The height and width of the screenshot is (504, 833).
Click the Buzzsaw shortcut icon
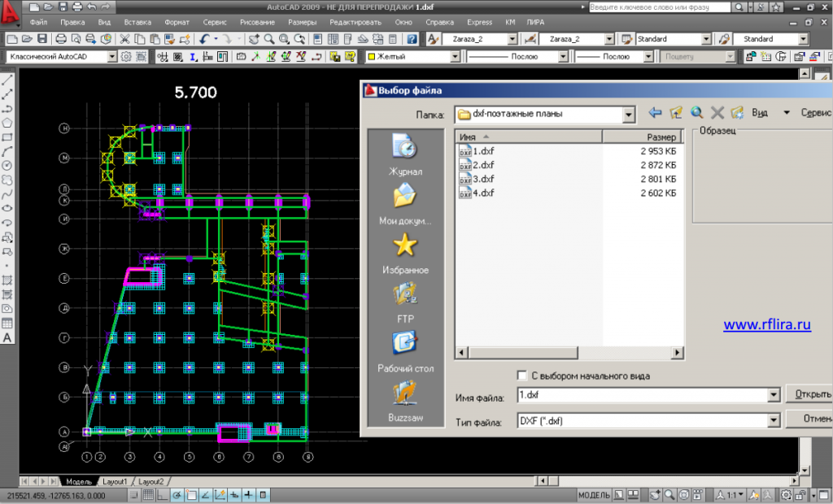(x=404, y=393)
